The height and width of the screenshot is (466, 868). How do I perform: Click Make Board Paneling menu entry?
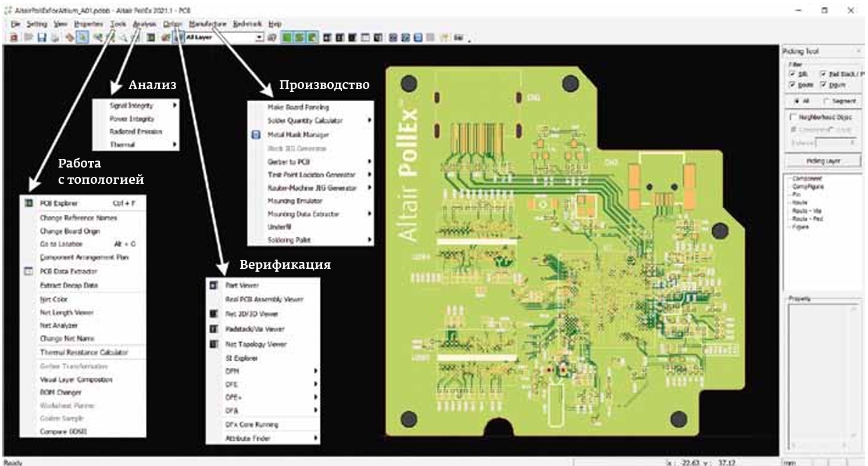click(298, 108)
